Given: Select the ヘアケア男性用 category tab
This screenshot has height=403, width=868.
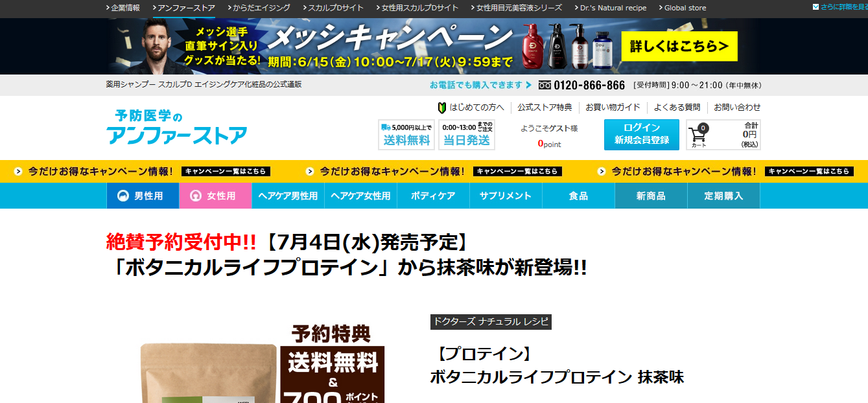Looking at the screenshot, I should (x=288, y=196).
